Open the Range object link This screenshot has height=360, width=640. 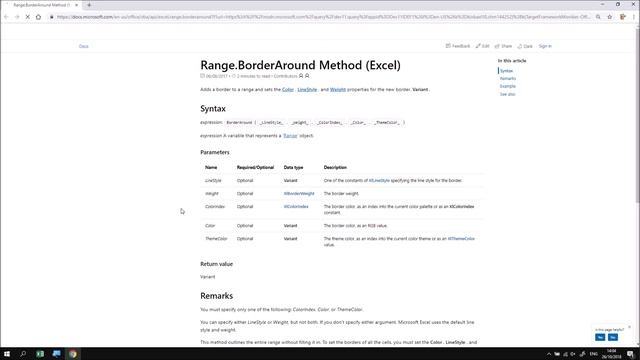(x=290, y=136)
